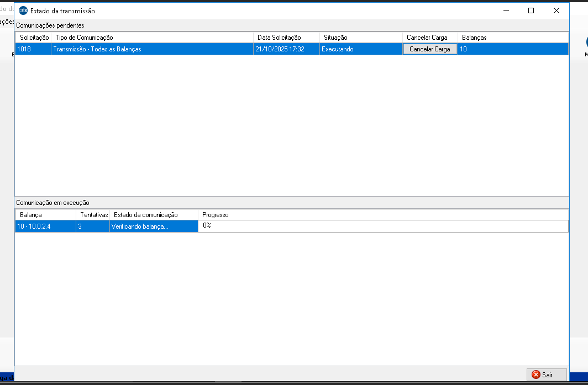Click the Sair button to exit
This screenshot has width=588, height=385.
coord(547,375)
